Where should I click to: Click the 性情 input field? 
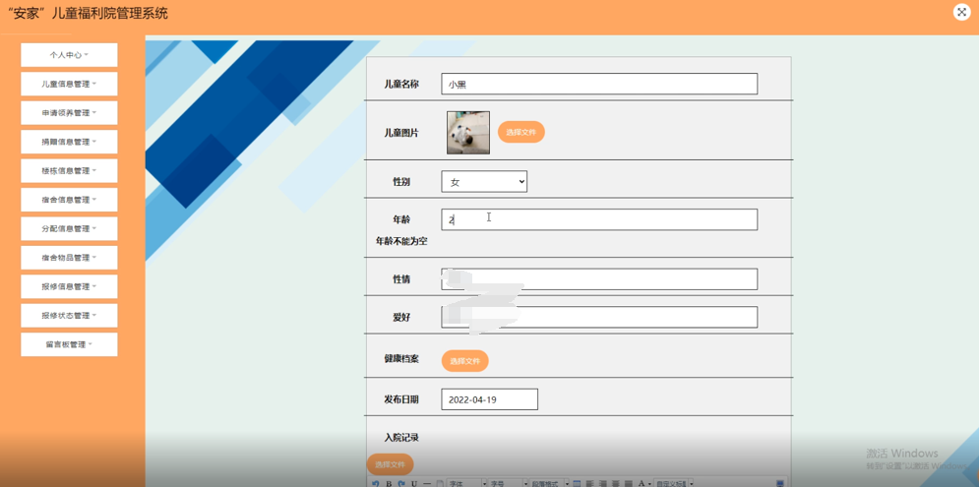[x=599, y=279]
